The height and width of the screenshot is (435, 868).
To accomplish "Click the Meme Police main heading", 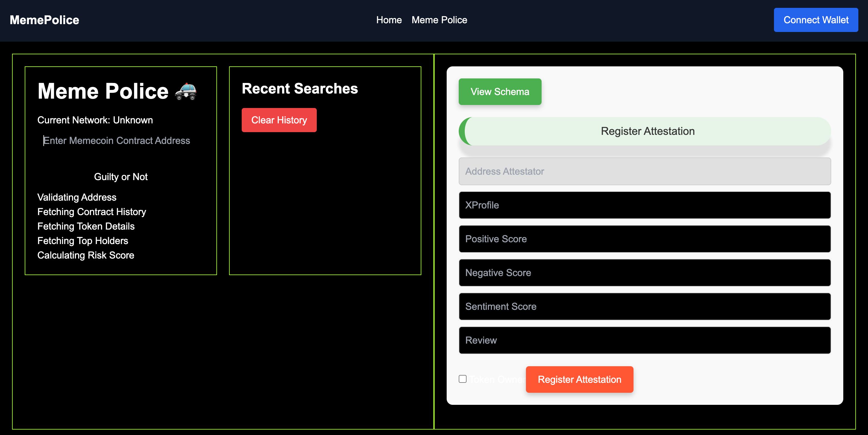I will point(117,91).
